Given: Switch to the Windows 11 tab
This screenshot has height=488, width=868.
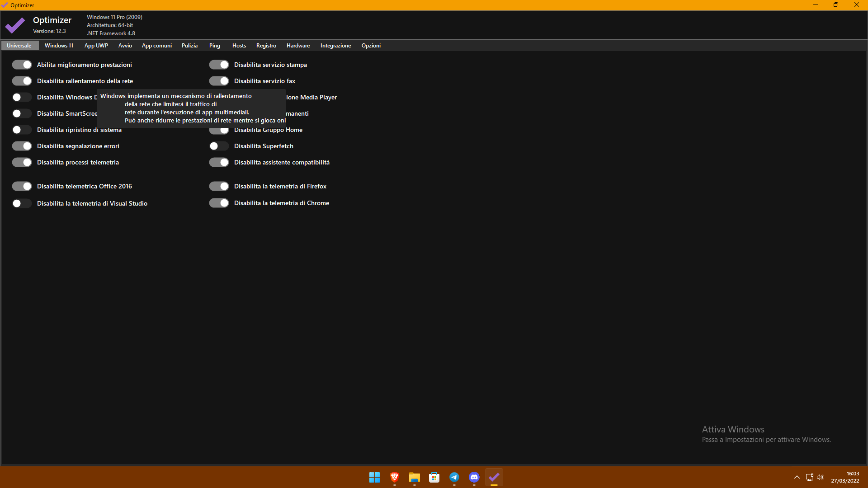Looking at the screenshot, I should [x=59, y=45].
